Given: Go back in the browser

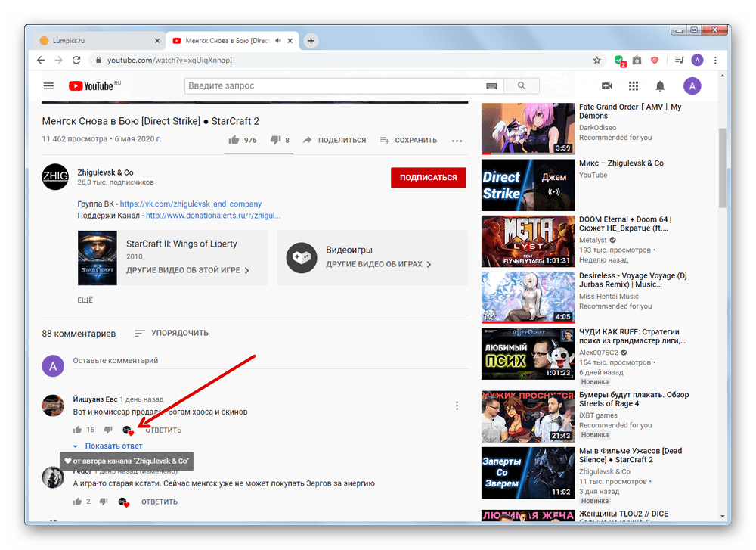Looking at the screenshot, I should click(x=41, y=60).
